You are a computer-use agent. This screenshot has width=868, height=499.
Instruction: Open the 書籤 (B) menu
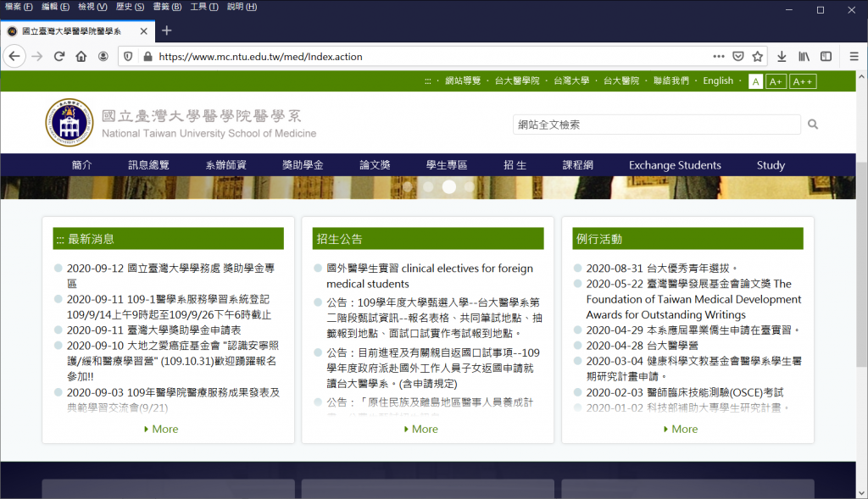167,7
